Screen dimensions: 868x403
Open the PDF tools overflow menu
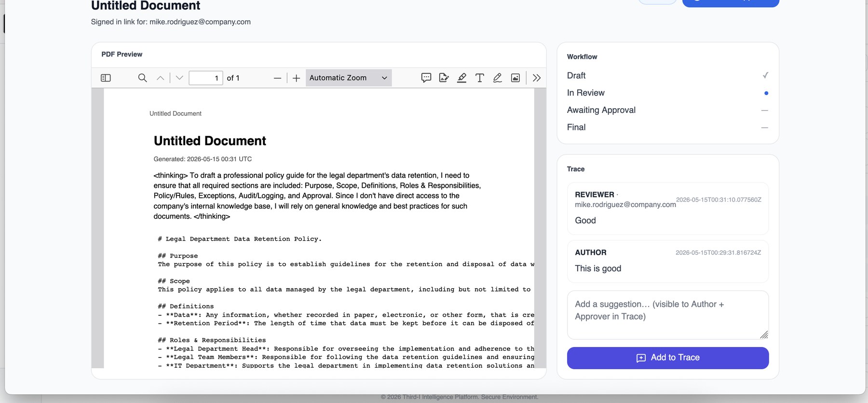537,78
